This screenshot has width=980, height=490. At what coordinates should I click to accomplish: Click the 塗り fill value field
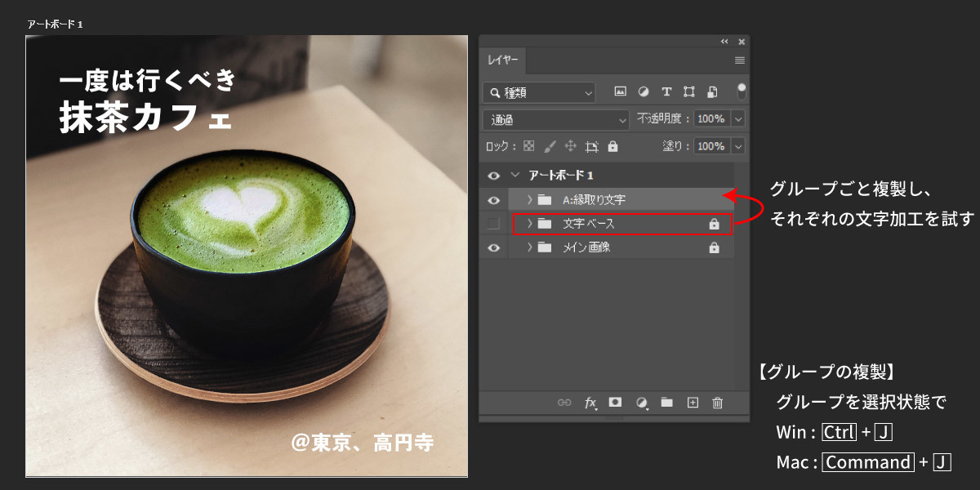tap(712, 146)
